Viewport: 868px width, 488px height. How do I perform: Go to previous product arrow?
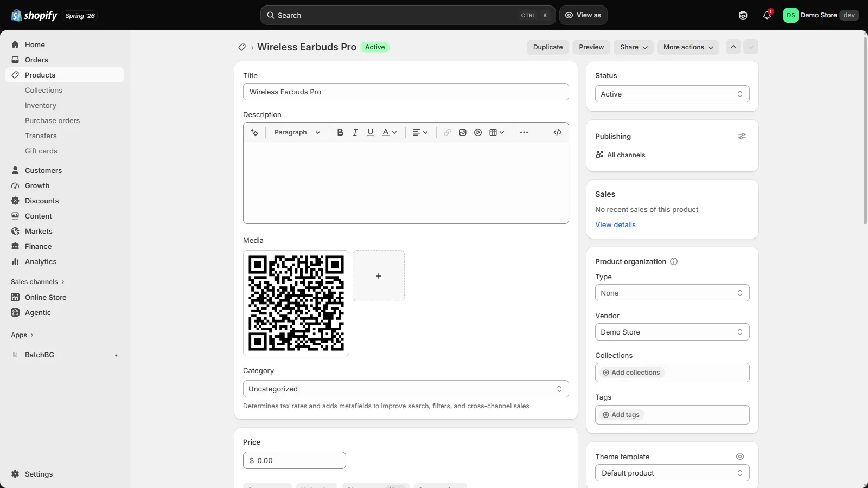(733, 47)
